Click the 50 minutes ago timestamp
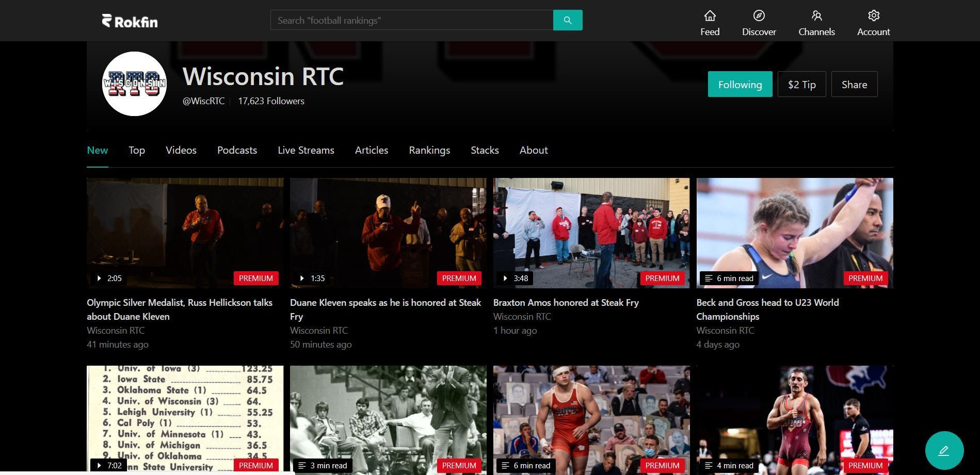The image size is (980, 475). [x=321, y=345]
